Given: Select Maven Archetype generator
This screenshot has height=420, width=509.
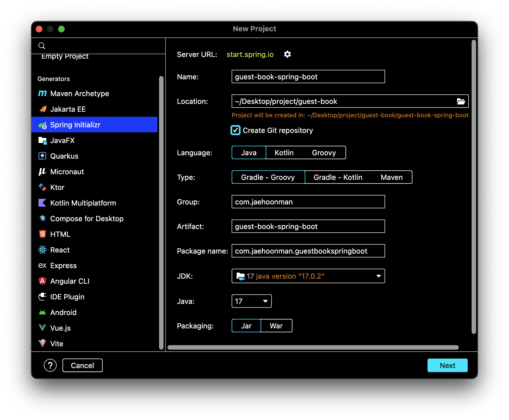Looking at the screenshot, I should [94, 94].
